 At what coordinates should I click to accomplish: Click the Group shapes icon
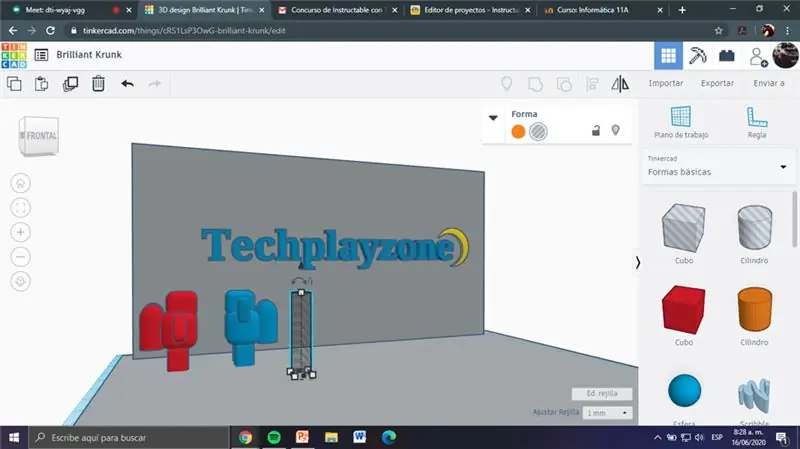(535, 84)
